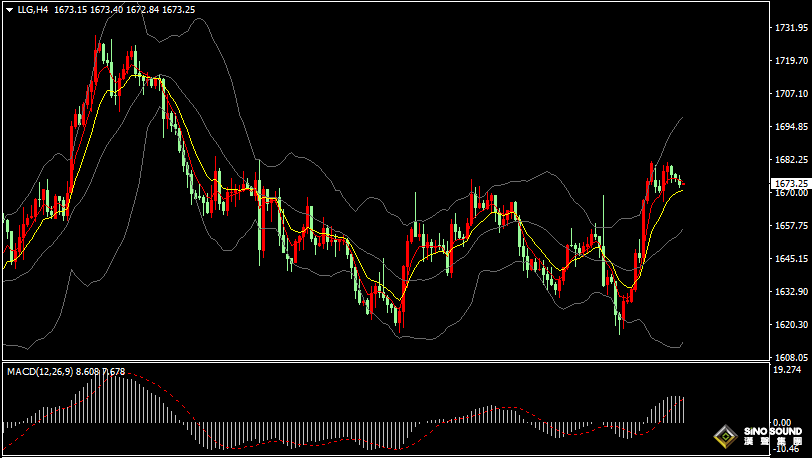Click the 1645.00 price axis label

(x=790, y=259)
